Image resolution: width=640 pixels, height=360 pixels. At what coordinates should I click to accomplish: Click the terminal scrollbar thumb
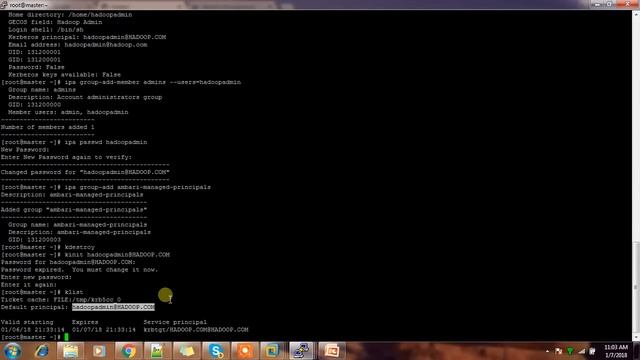point(636,287)
